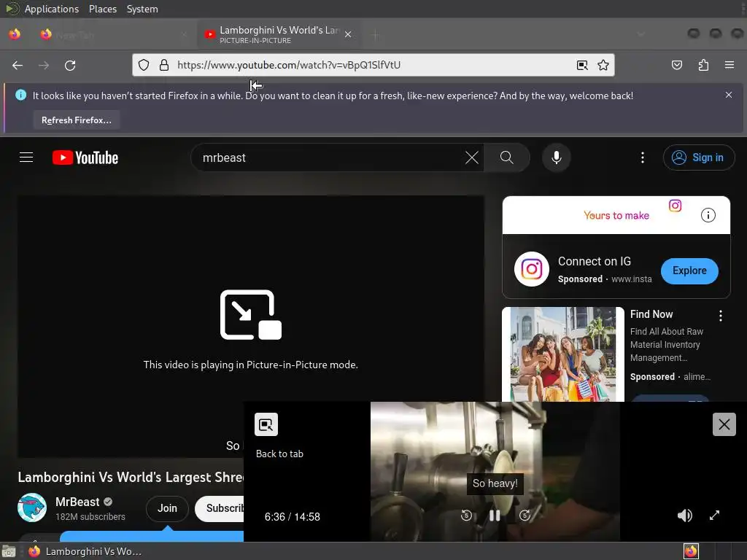Open options for Find Now ad
Image resolution: width=747 pixels, height=560 pixels.
720,315
